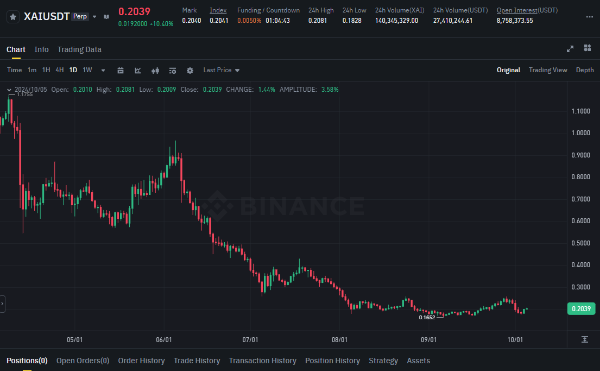
Task: Open the Info tab
Action: tap(41, 49)
